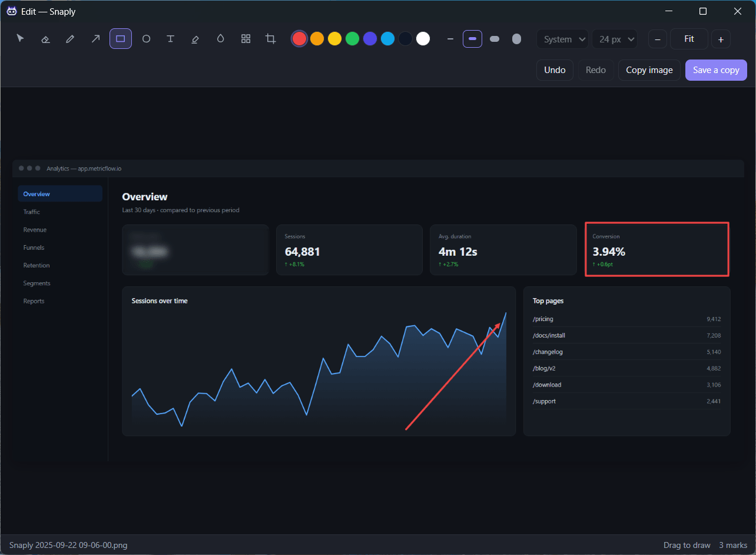Select the Eraser tool
Viewport: 756px width, 555px height.
pyautogui.click(x=45, y=39)
